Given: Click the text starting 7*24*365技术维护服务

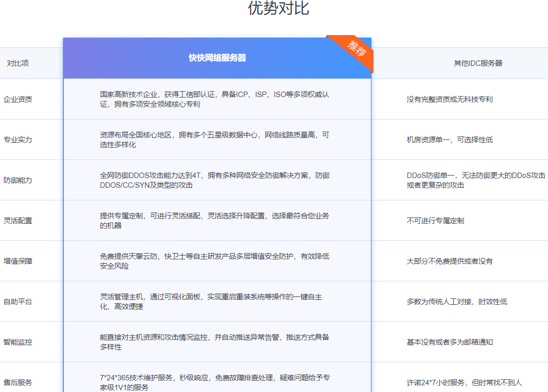Looking at the screenshot, I should pyautogui.click(x=215, y=383).
